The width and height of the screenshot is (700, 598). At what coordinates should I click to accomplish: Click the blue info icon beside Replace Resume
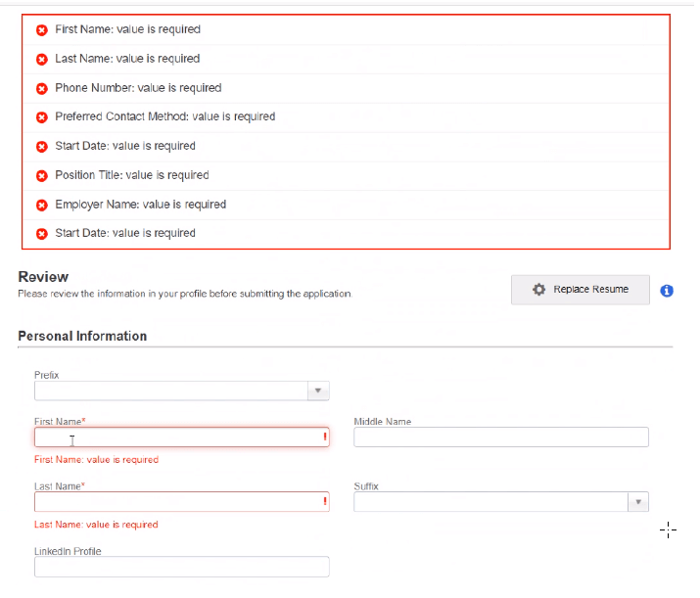click(667, 291)
